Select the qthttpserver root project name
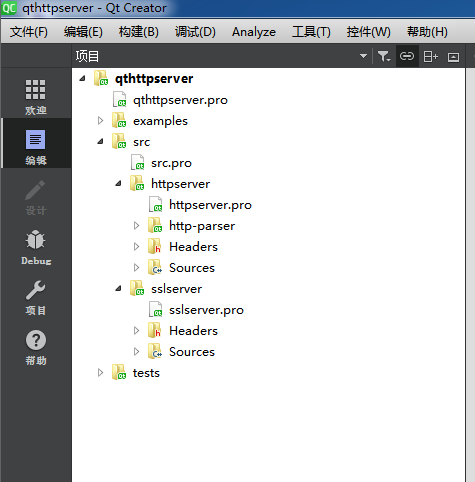 tap(154, 79)
